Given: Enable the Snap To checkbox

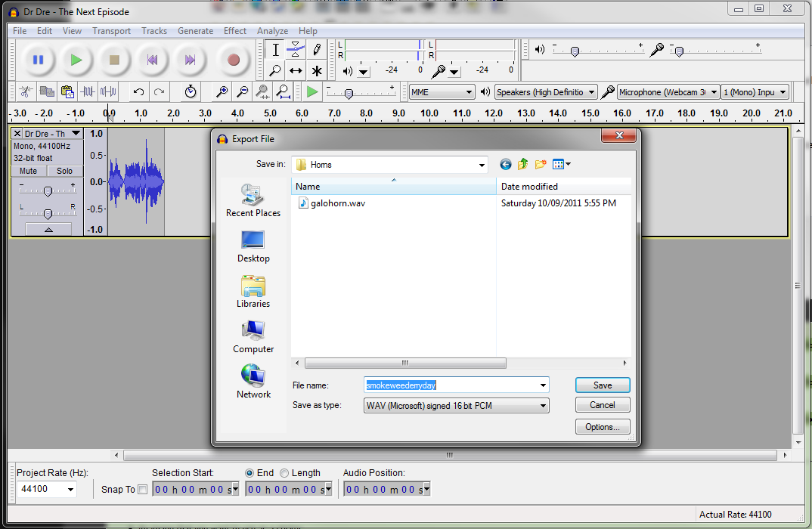Looking at the screenshot, I should [143, 489].
